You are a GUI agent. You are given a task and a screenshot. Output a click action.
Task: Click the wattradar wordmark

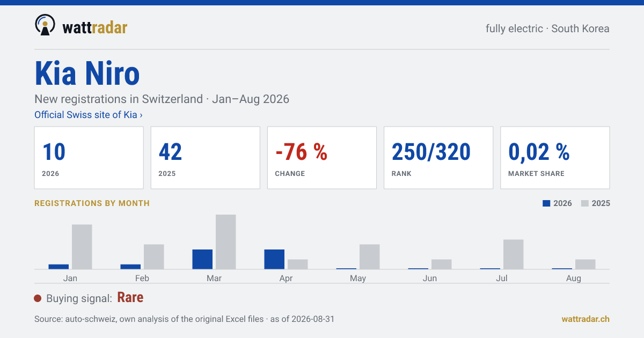(x=95, y=27)
